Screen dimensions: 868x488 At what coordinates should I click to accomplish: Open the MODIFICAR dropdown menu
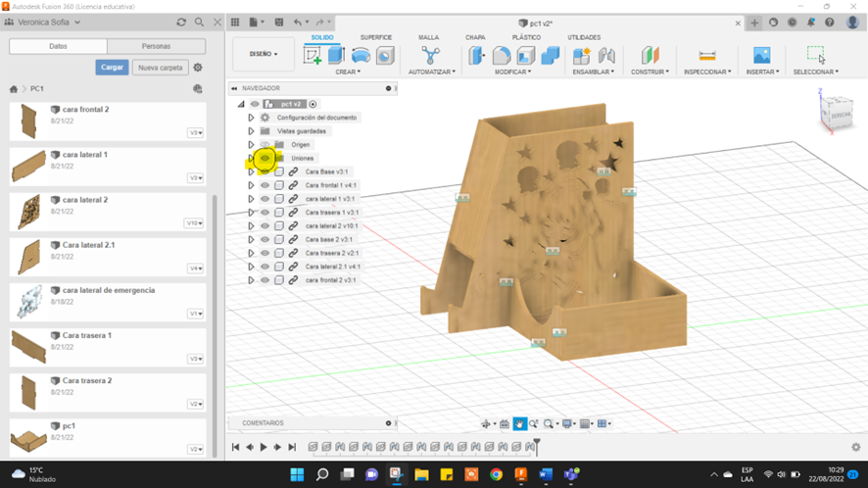point(512,72)
